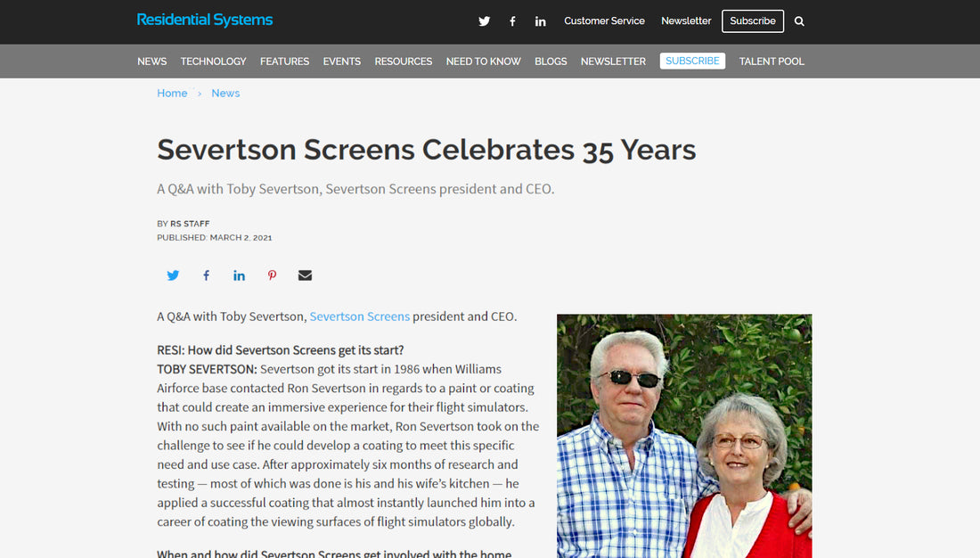
Task: Select the EVENTS nav item
Action: click(341, 61)
